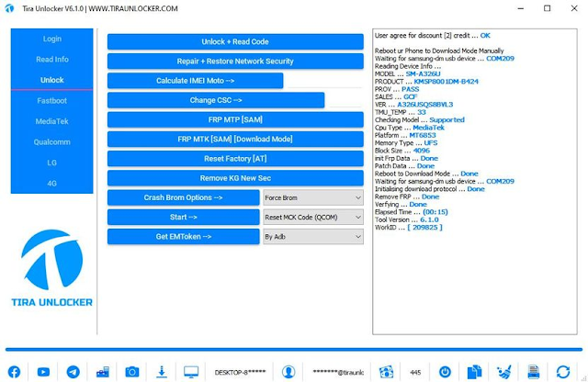The width and height of the screenshot is (588, 382).
Task: Click the credits money icon
Action: click(x=386, y=372)
